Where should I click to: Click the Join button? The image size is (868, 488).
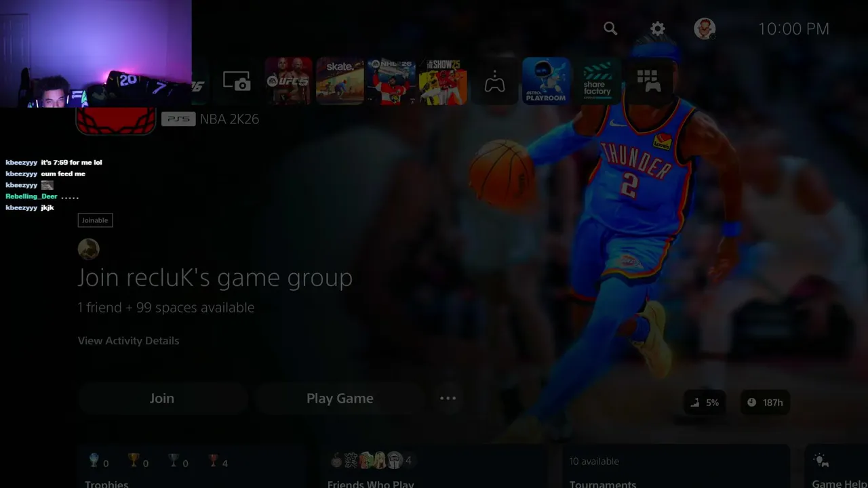click(162, 399)
